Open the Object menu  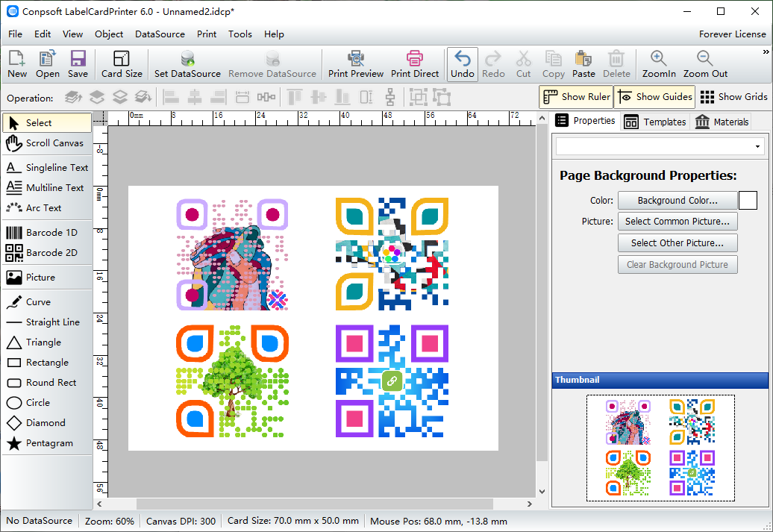(x=109, y=34)
